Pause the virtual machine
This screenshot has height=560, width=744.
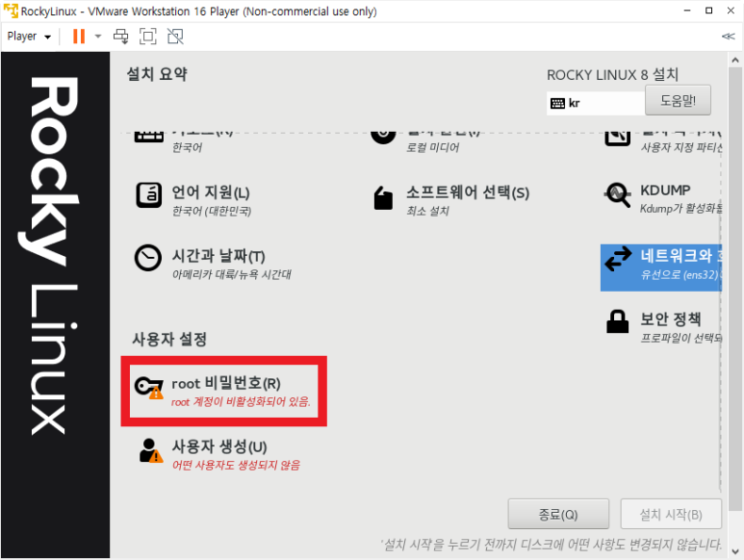pyautogui.click(x=79, y=37)
